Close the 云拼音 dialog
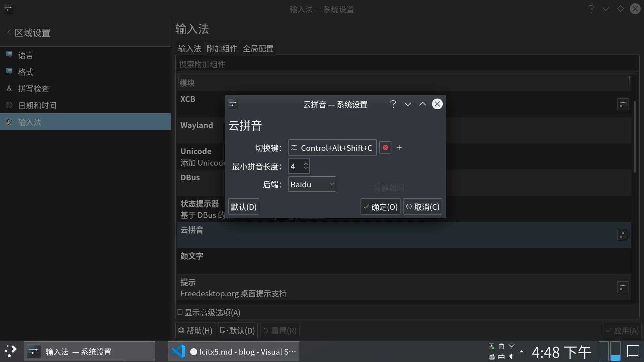This screenshot has width=644, height=362. [437, 104]
